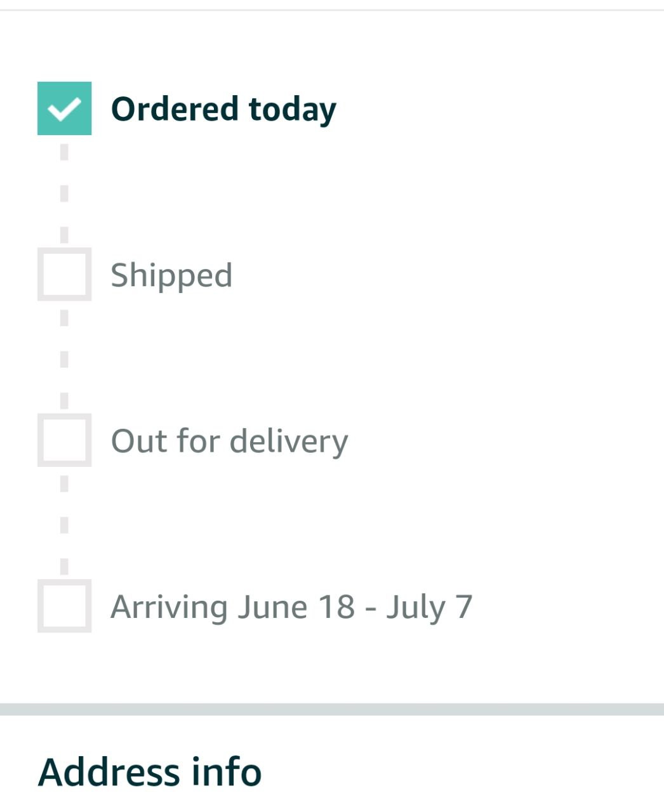Click the gray divider bar above Address info
Screen dimensions: 664x812
tap(332, 709)
